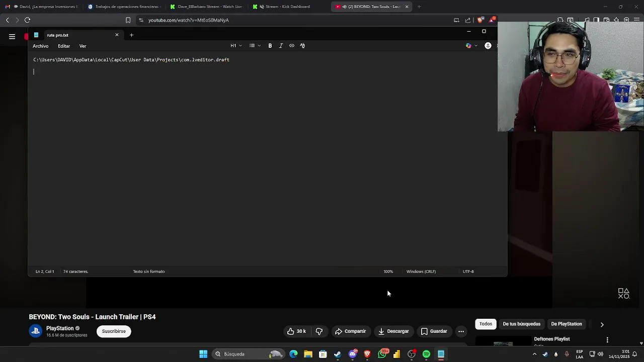
Task: Select the Todos filter chip
Action: pyautogui.click(x=486, y=324)
